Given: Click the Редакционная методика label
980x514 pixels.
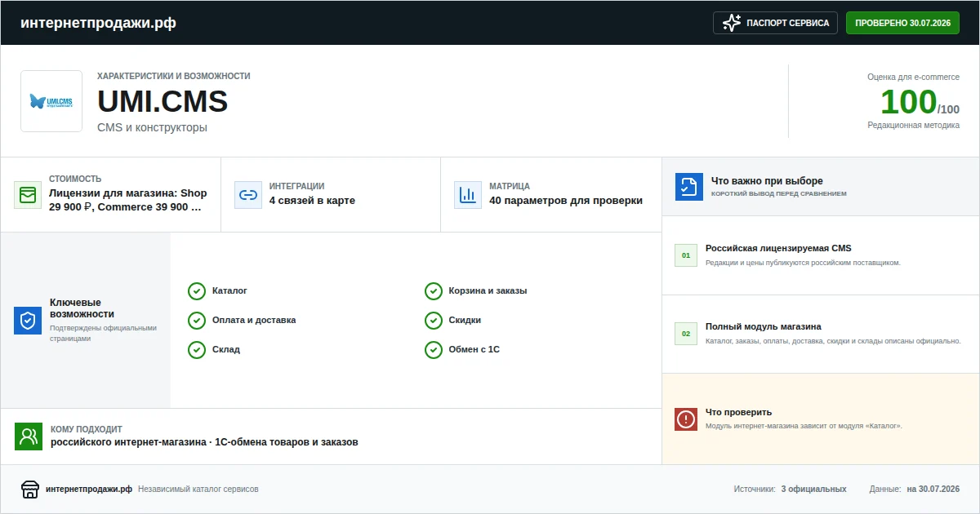Looking at the screenshot, I should (x=913, y=126).
